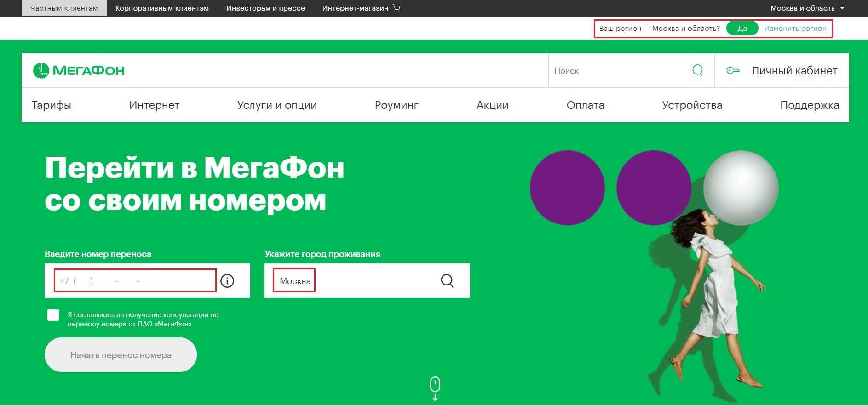868x405 pixels.
Task: Click the shopping cart icon by Интернет-магазин
Action: pyautogui.click(x=397, y=8)
